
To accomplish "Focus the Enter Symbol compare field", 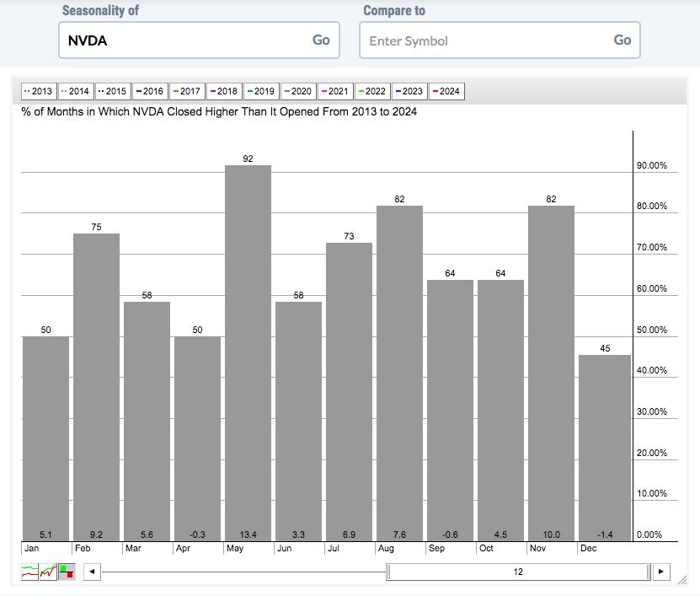I will [486, 40].
